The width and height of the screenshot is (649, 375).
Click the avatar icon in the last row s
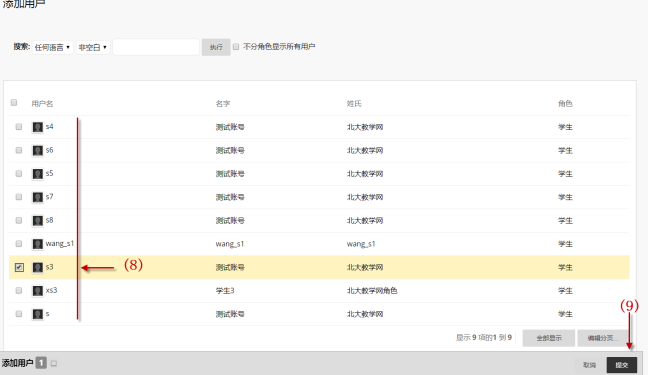[x=38, y=314]
